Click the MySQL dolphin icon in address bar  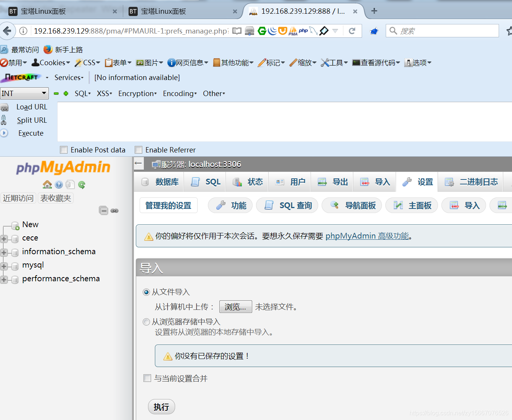[x=313, y=31]
